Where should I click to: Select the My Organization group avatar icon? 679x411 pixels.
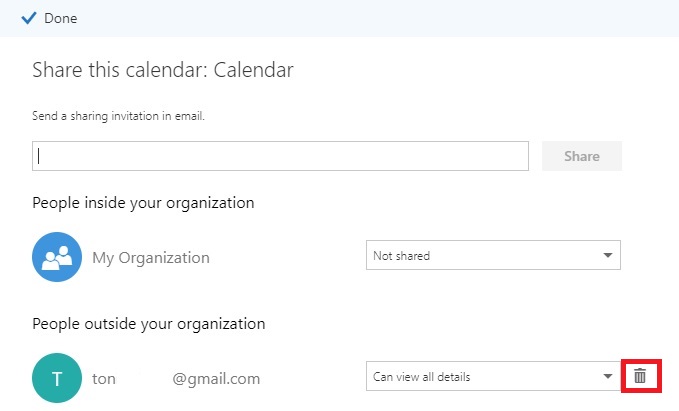point(57,257)
